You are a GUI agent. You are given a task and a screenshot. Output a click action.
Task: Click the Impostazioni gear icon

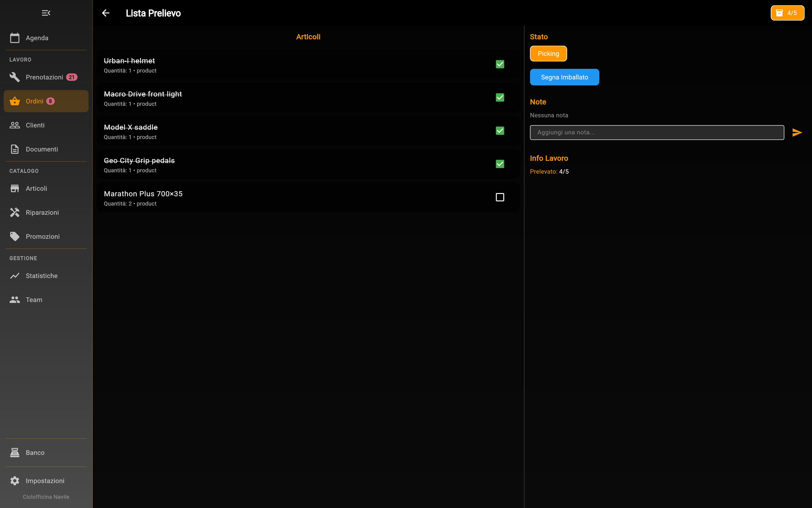[x=15, y=481]
